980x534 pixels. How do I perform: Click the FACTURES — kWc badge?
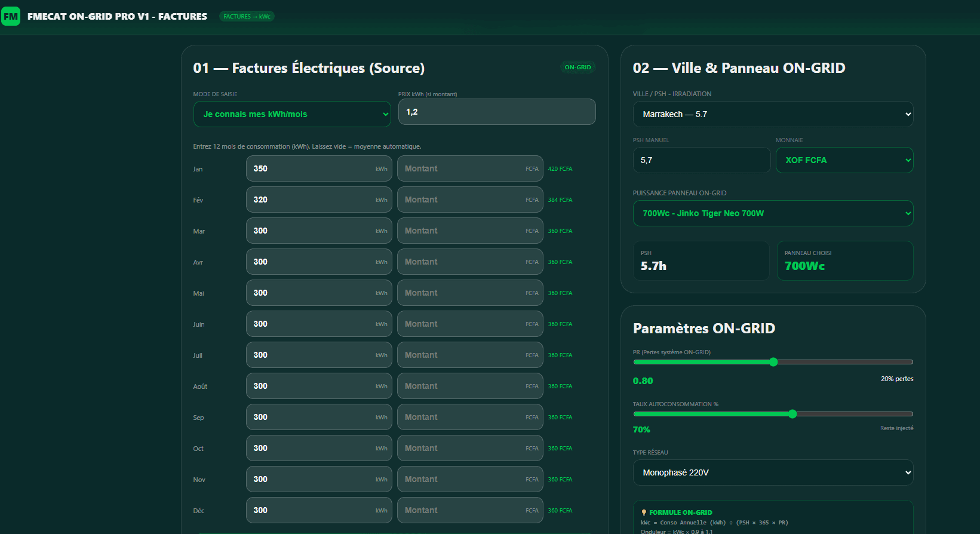[247, 17]
